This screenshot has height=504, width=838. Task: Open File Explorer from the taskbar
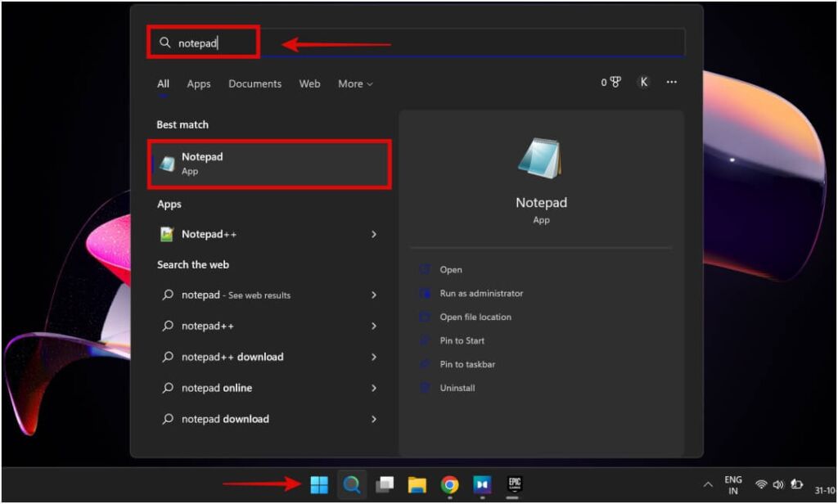[417, 484]
